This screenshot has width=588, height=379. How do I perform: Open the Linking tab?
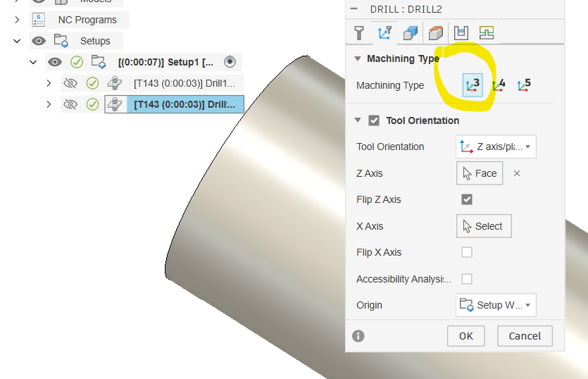[x=487, y=32]
